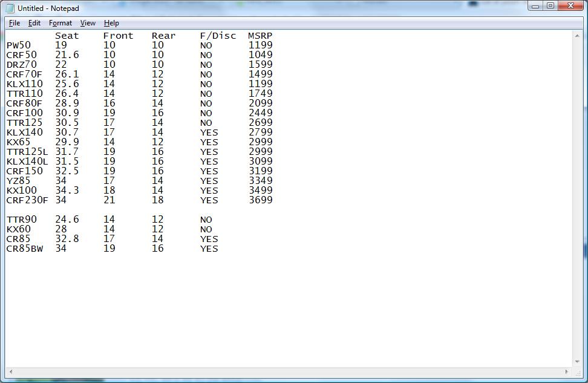Click the vertical scrollbar down arrow

(x=577, y=362)
